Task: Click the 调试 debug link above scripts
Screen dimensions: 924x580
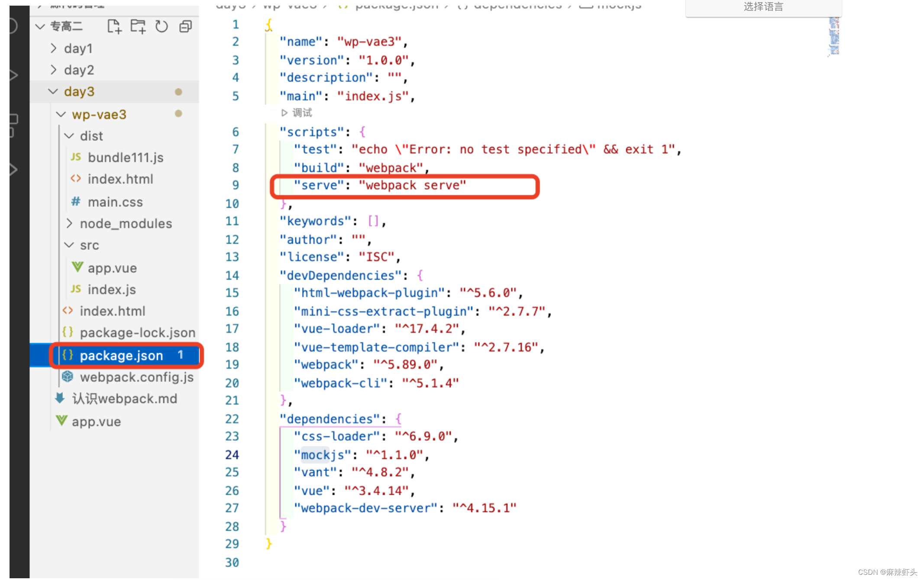Action: pos(302,113)
